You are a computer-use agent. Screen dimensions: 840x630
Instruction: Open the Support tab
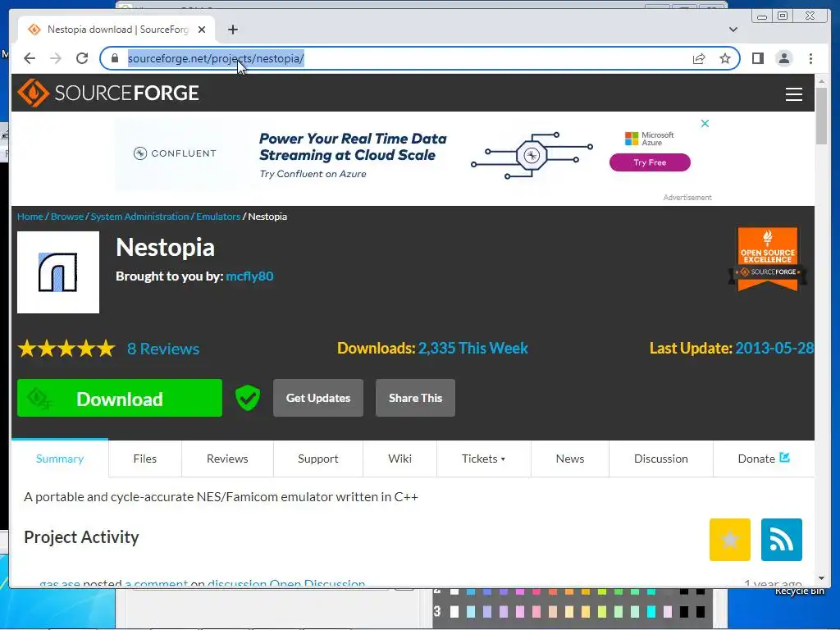317,459
